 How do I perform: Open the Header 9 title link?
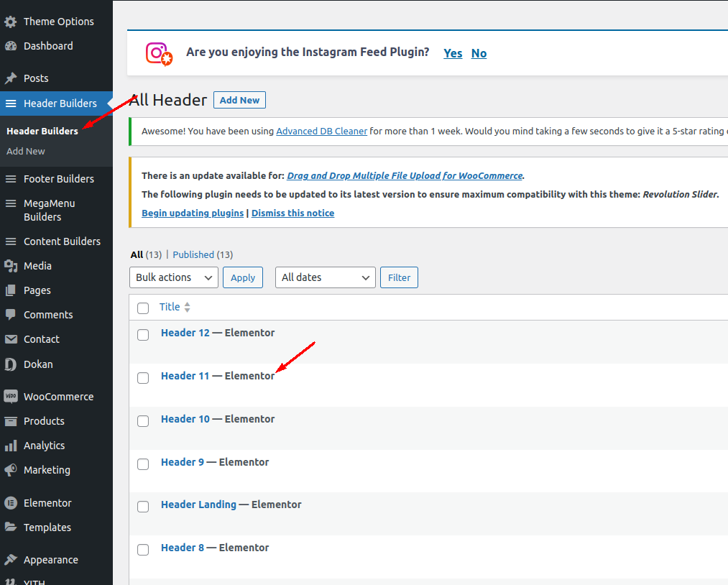[183, 462]
